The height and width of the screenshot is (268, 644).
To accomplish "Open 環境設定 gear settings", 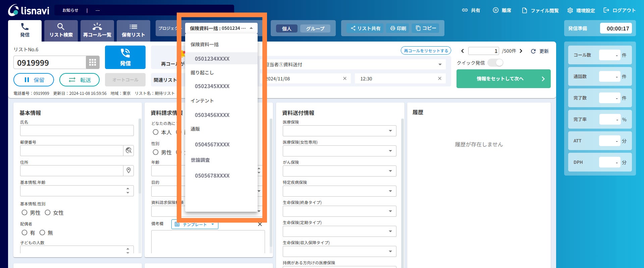I will tap(581, 10).
